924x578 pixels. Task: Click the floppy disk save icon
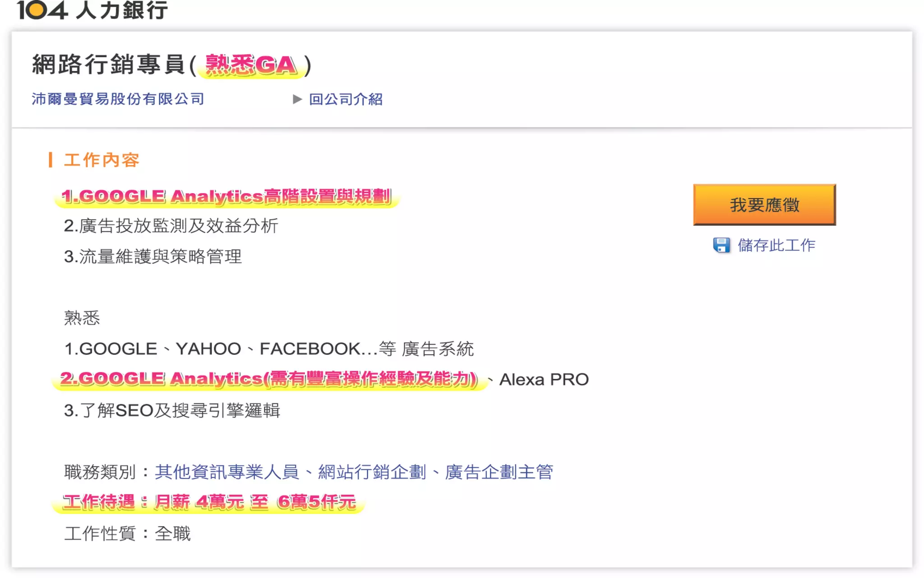[721, 245]
